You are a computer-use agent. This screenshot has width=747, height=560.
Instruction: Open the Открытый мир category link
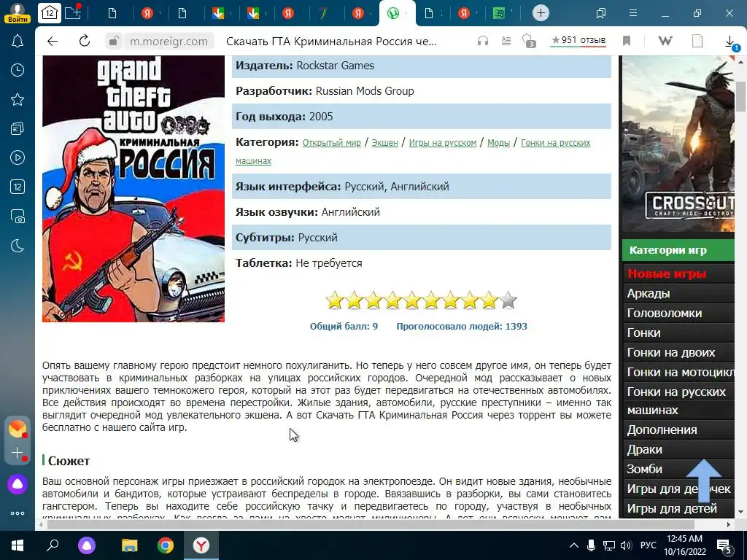click(x=332, y=143)
